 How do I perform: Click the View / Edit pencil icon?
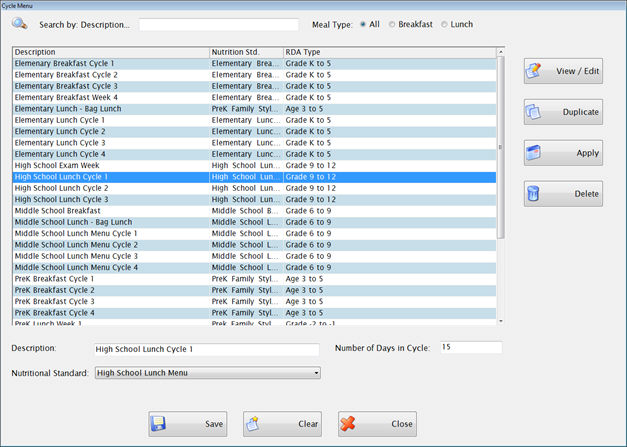[x=536, y=71]
